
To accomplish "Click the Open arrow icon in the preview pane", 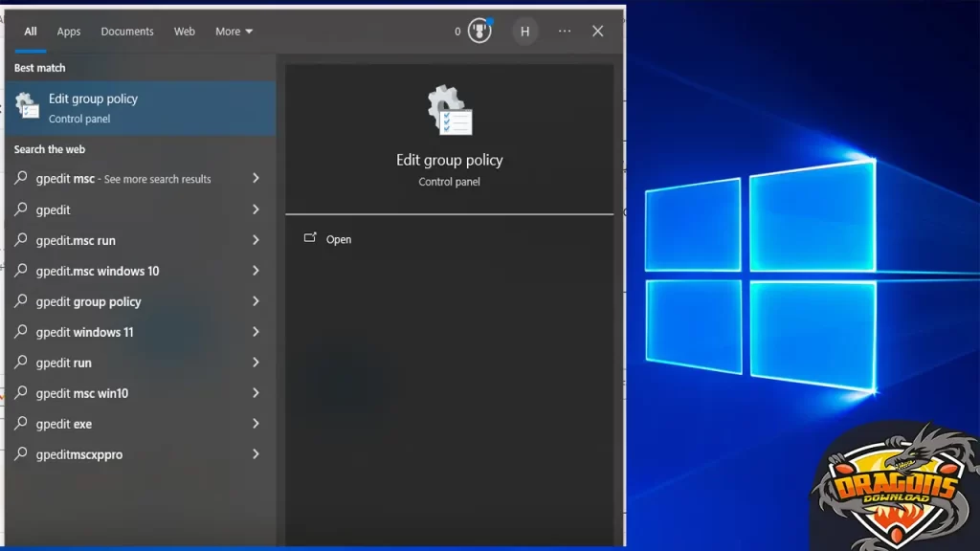I will (310, 238).
